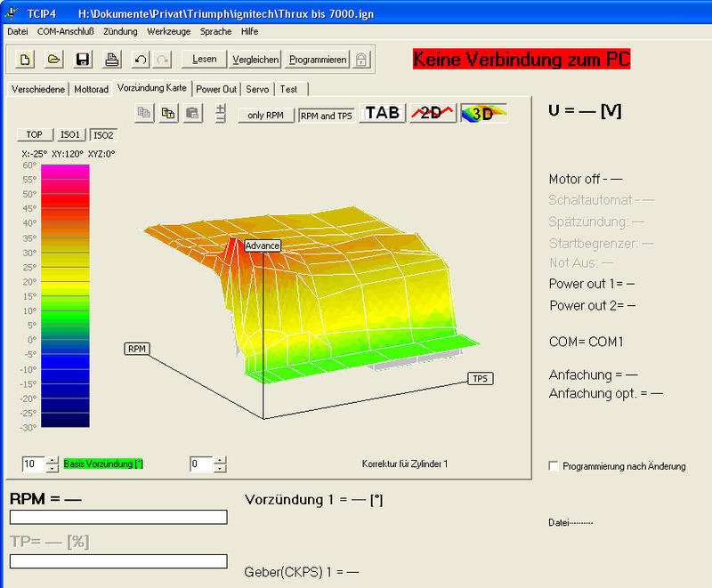This screenshot has width=712, height=588.
Task: Click the Power out 2 status text
Action: click(592, 305)
